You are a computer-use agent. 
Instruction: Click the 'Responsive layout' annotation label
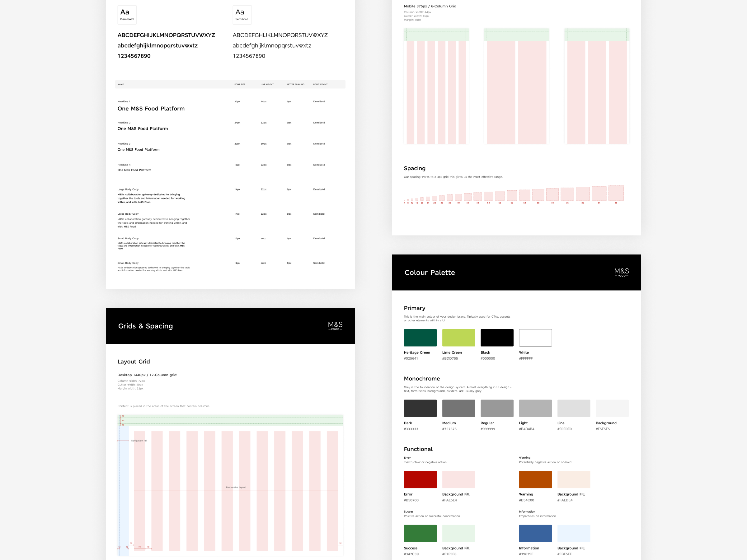(x=236, y=488)
